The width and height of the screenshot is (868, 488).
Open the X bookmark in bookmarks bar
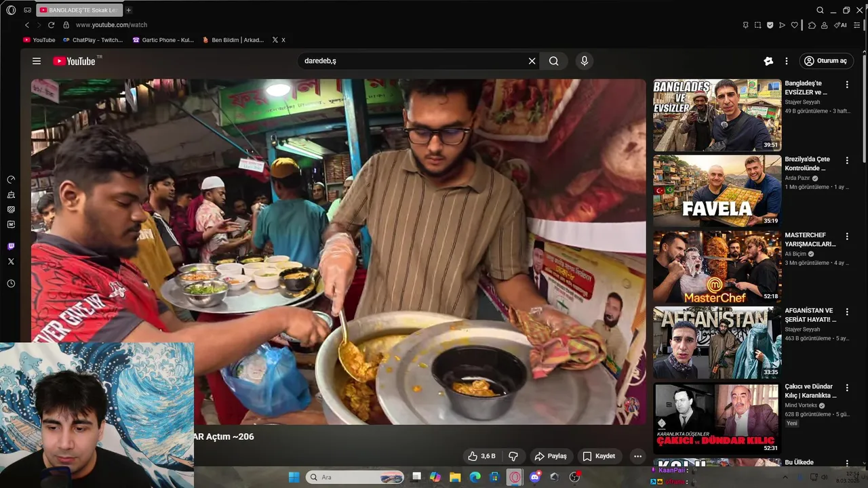278,40
